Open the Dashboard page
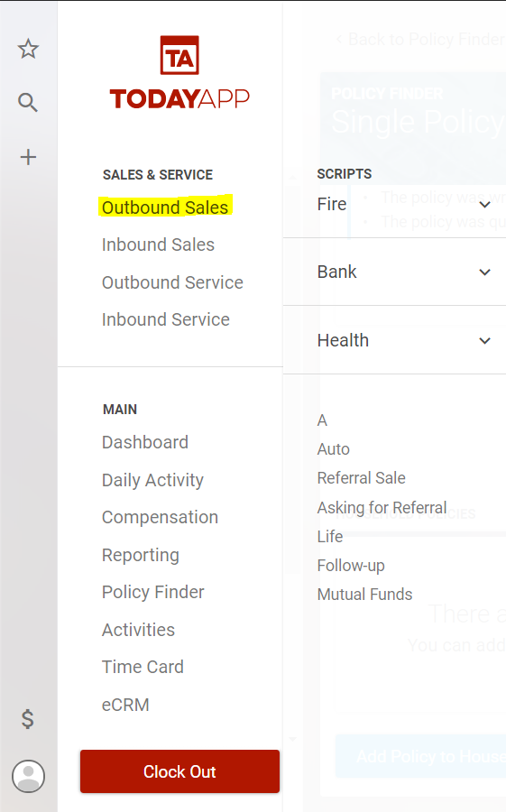Viewport: 506px width, 812px height. 145,442
